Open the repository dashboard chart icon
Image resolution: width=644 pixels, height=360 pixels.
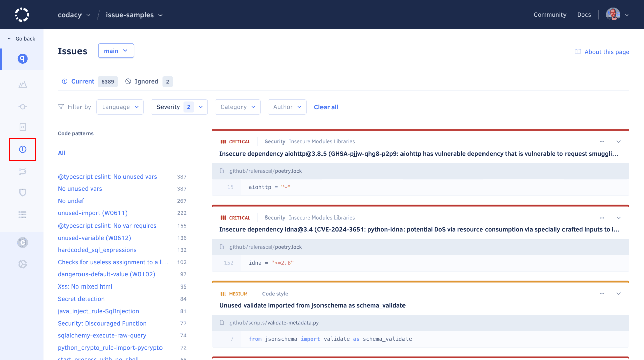pyautogui.click(x=22, y=85)
